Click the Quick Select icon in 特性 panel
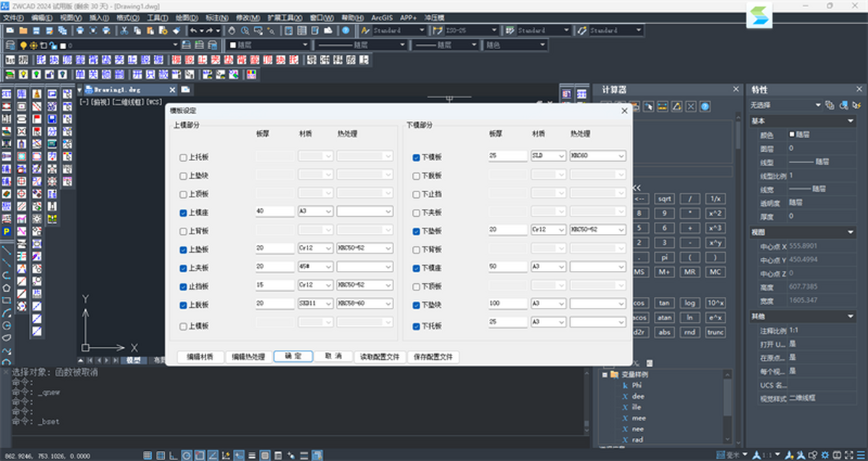868x461 pixels. click(856, 105)
